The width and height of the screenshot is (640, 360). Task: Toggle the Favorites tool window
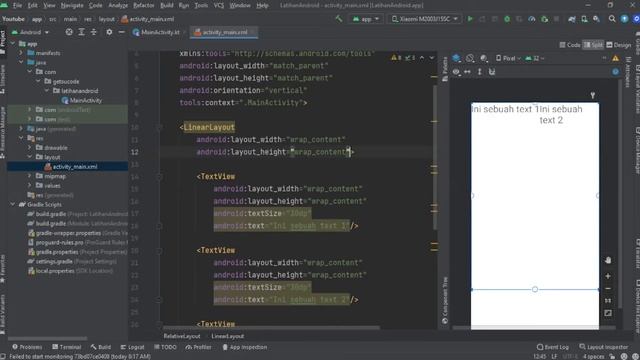pos(3,269)
